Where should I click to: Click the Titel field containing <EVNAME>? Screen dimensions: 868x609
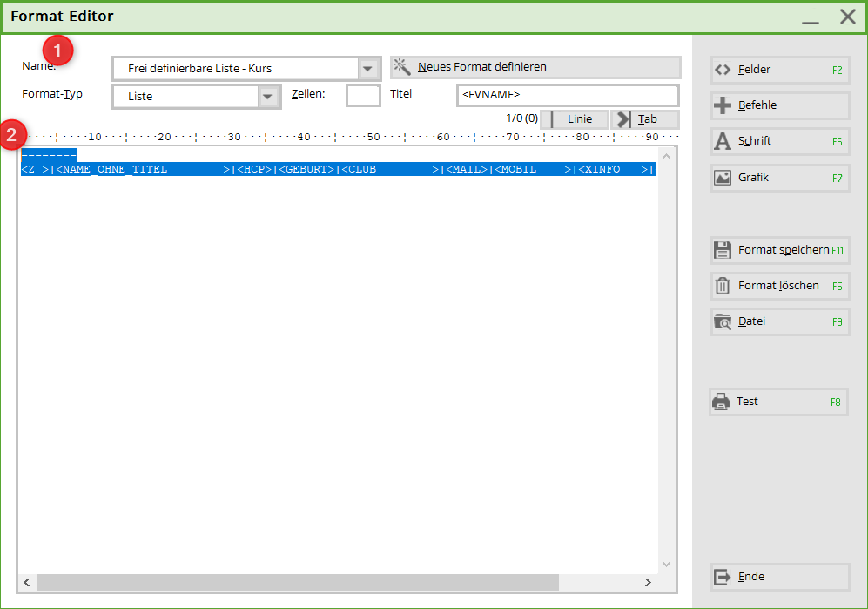click(567, 95)
